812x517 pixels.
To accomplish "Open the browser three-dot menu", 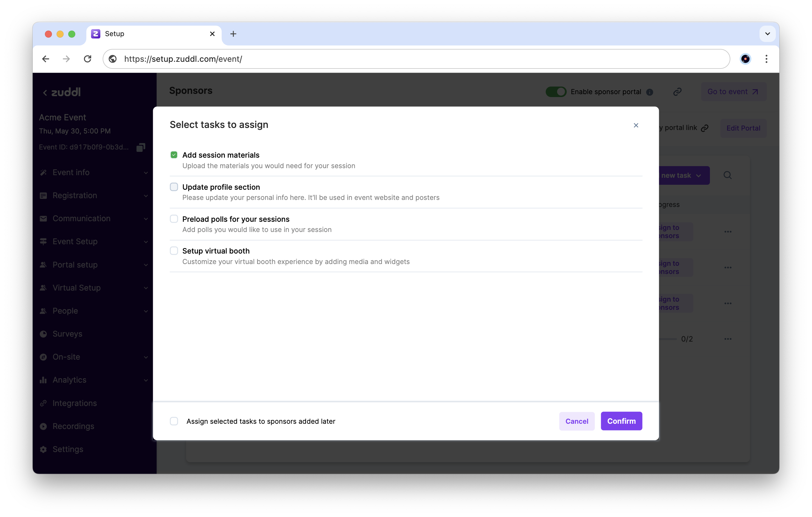I will coord(766,59).
